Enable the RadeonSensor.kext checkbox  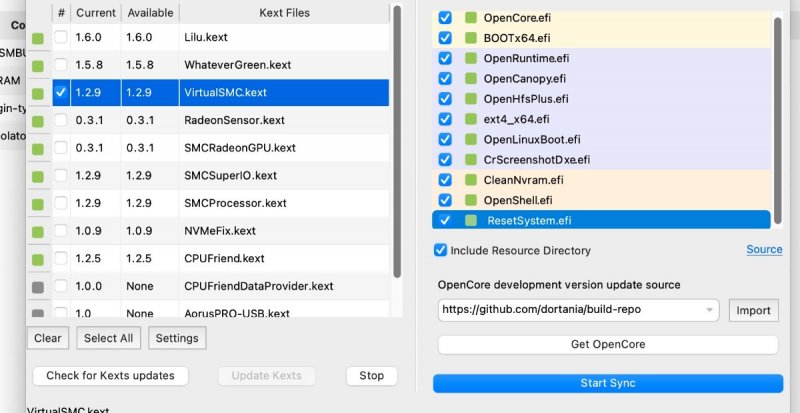[62, 121]
